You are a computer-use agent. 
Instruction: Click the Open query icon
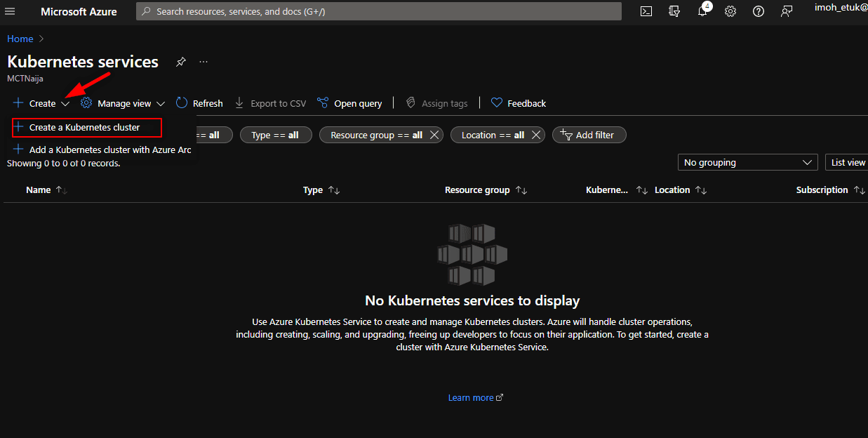323,103
